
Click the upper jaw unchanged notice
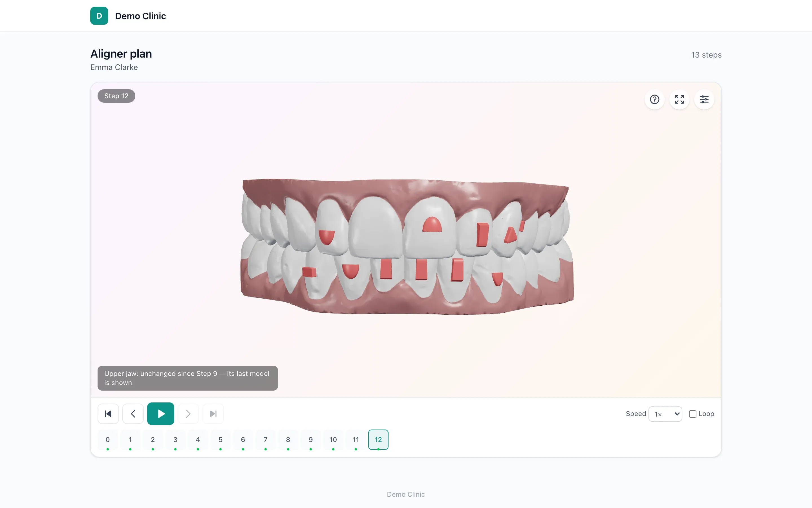187,378
